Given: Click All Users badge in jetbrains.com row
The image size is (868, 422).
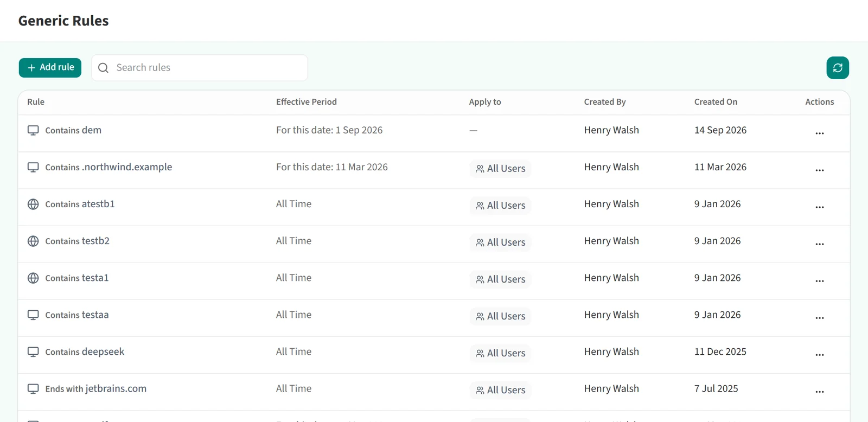Looking at the screenshot, I should tap(500, 390).
